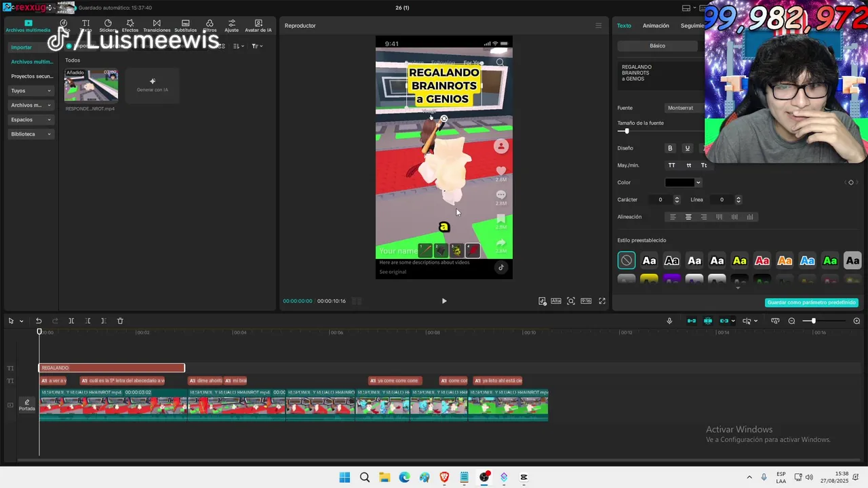Switch to the Texto tab
The width and height of the screenshot is (868, 488).
tap(624, 26)
